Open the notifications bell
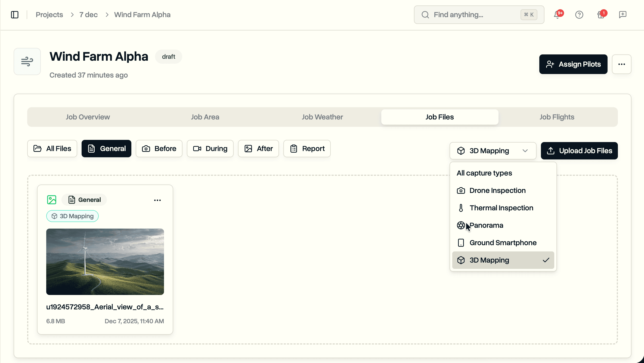 (x=556, y=15)
